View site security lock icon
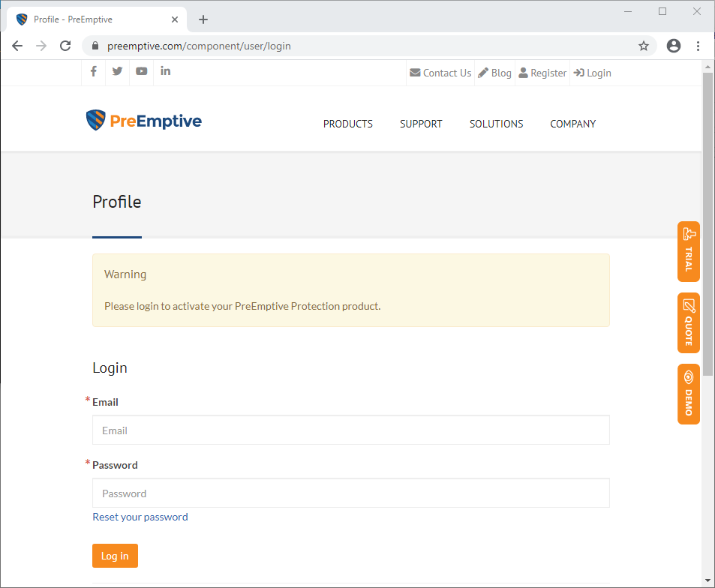Screen dimensions: 715x588 pos(95,46)
